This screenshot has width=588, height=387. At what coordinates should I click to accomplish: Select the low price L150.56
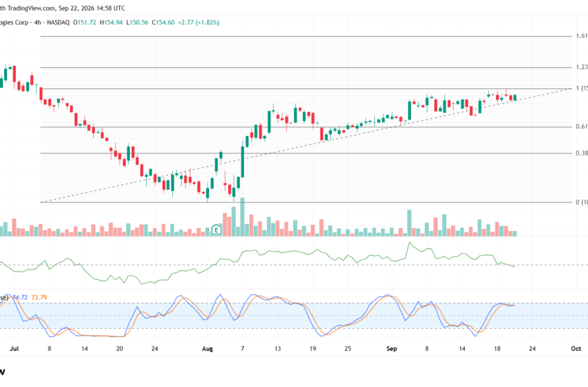coord(137,23)
